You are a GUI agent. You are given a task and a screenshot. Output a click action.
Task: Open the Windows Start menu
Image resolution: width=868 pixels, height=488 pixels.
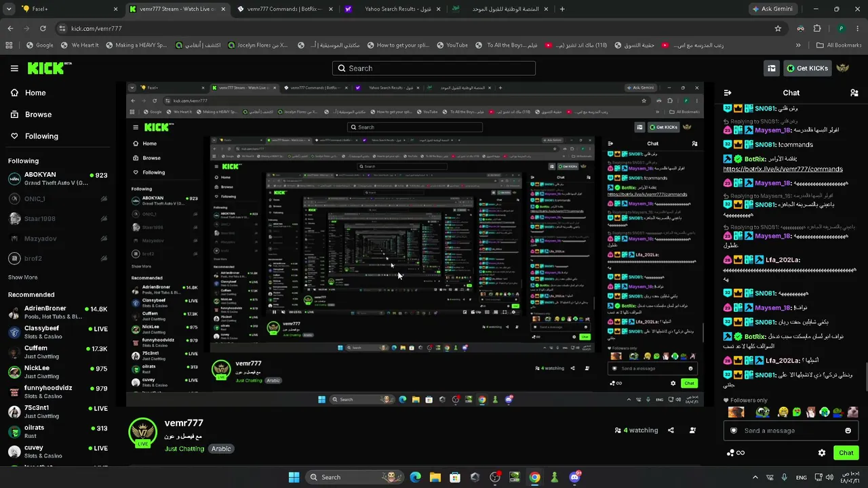(x=294, y=477)
